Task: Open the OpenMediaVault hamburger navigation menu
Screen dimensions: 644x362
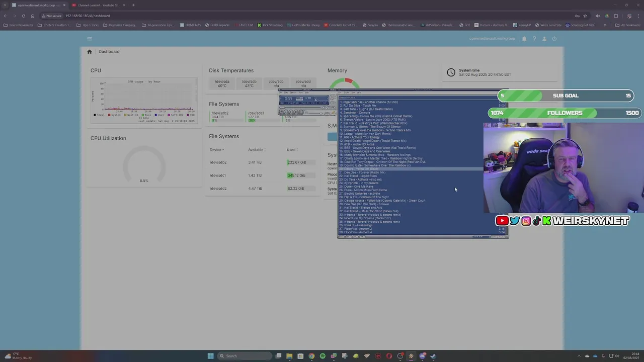Action: pyautogui.click(x=90, y=39)
